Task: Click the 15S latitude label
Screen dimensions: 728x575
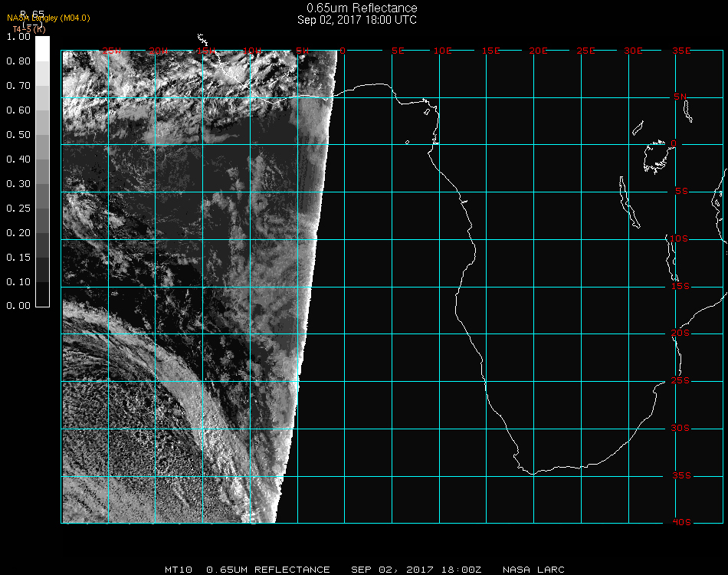Action: pos(680,286)
